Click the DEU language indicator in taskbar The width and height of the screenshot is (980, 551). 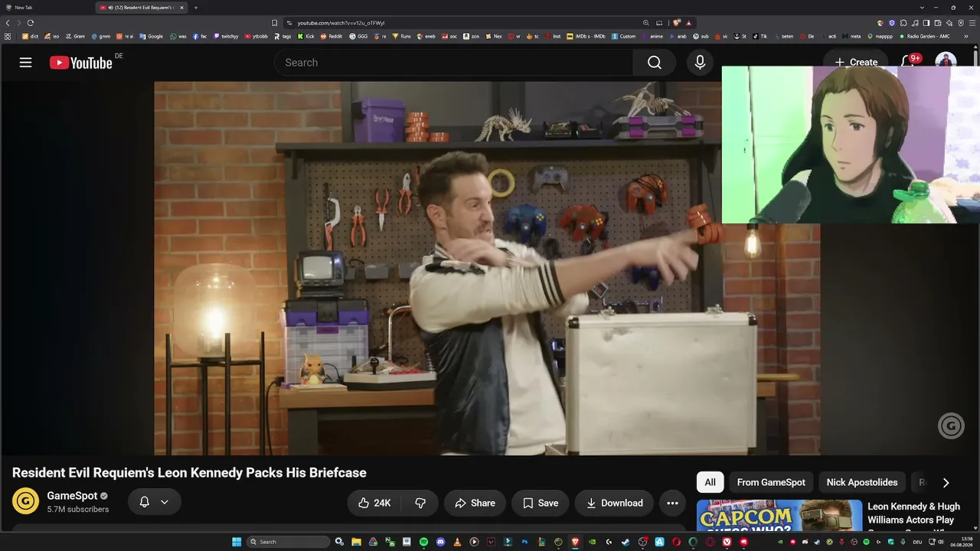[x=917, y=542]
